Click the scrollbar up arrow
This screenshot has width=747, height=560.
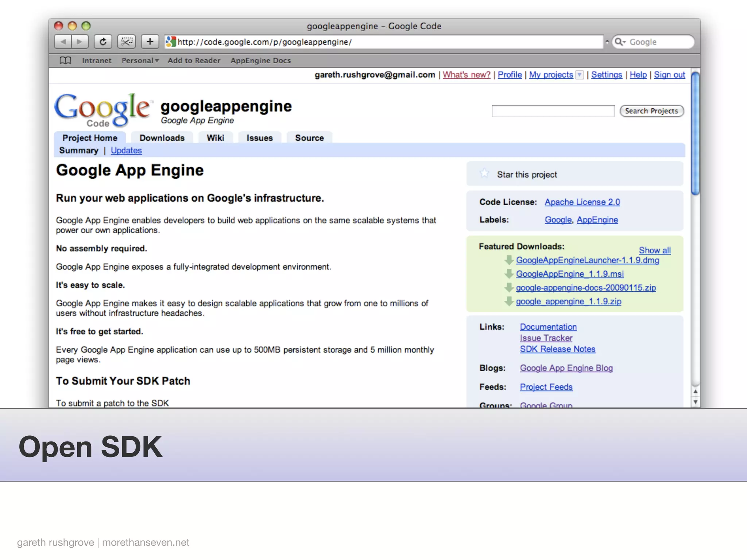coord(696,392)
